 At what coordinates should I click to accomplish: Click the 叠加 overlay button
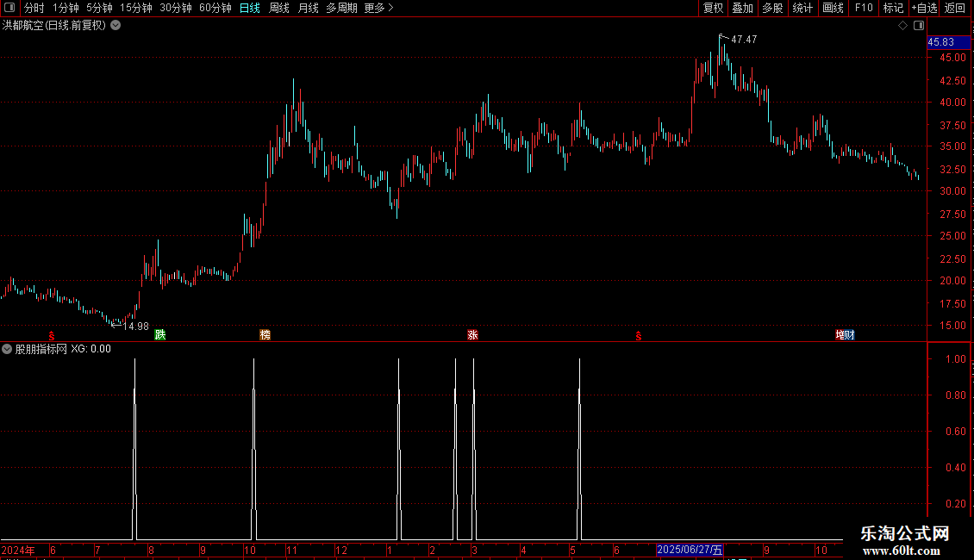(742, 8)
